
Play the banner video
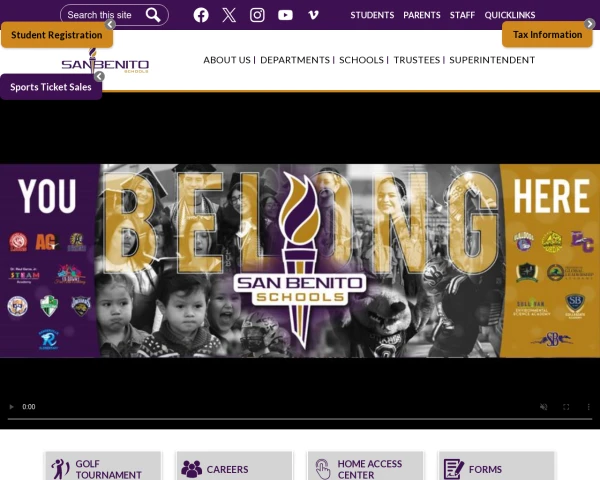click(11, 407)
